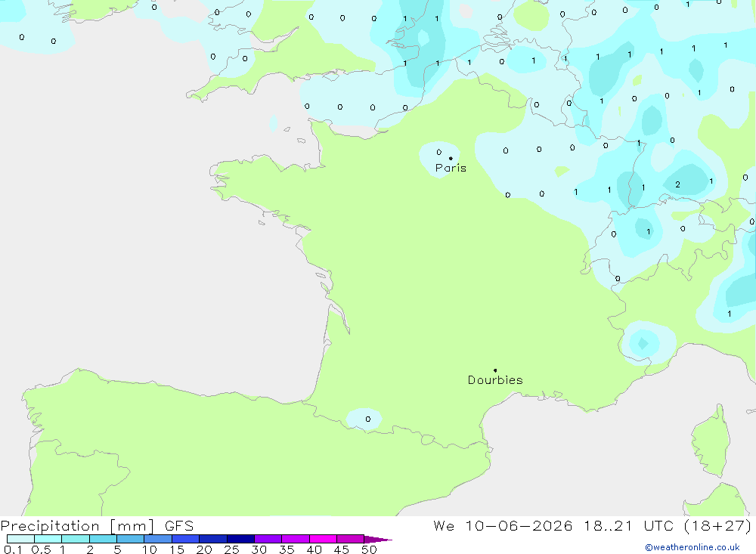Click the 'We' weekday abbreviation
Image resolution: width=756 pixels, height=554 pixels.
pos(444,525)
